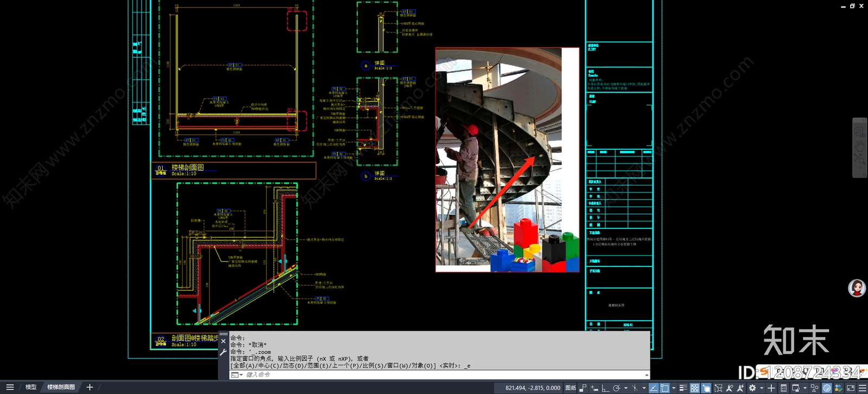Open workspace switching gear icon
Image resolution: width=868 pixels, height=394 pixels.
point(752,388)
